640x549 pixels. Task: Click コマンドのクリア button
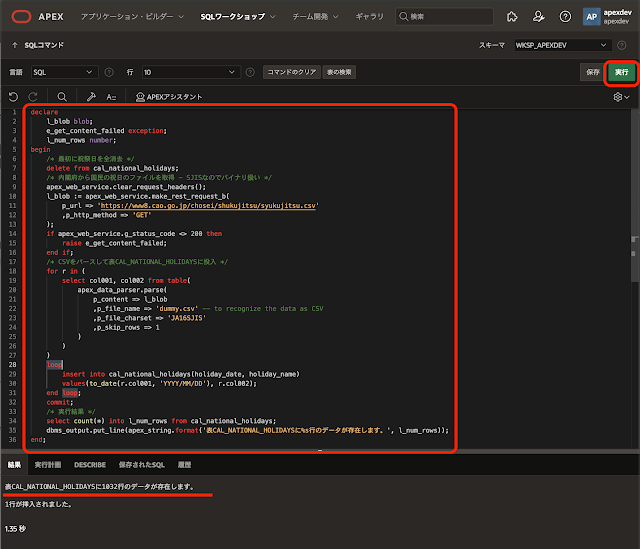coord(291,72)
